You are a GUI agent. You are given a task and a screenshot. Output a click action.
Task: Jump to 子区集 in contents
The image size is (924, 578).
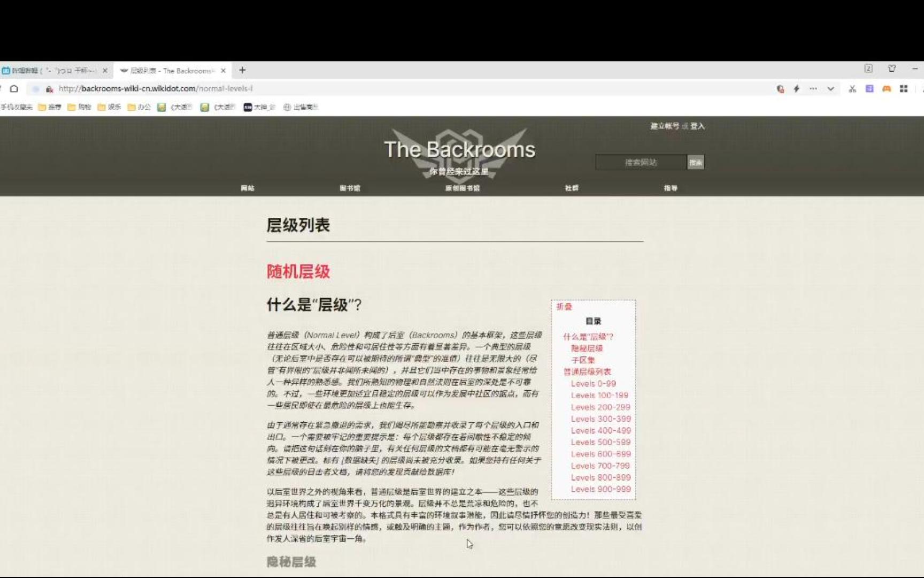pos(583,360)
